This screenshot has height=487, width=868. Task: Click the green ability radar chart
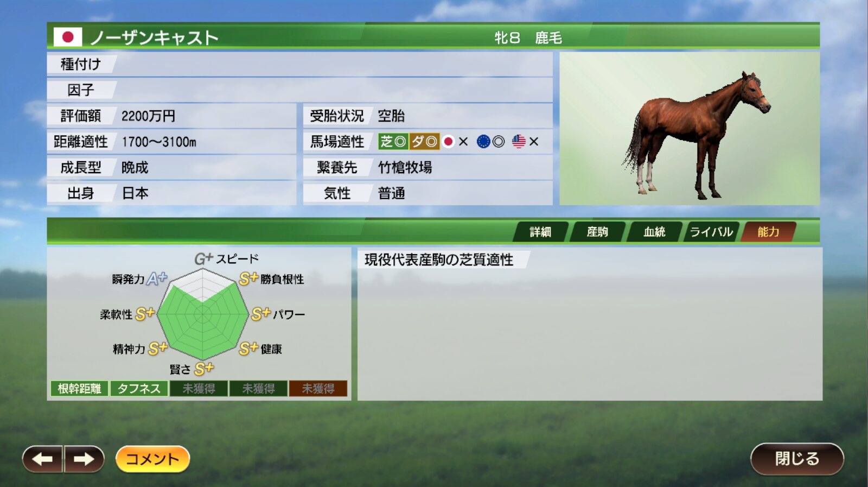click(203, 314)
